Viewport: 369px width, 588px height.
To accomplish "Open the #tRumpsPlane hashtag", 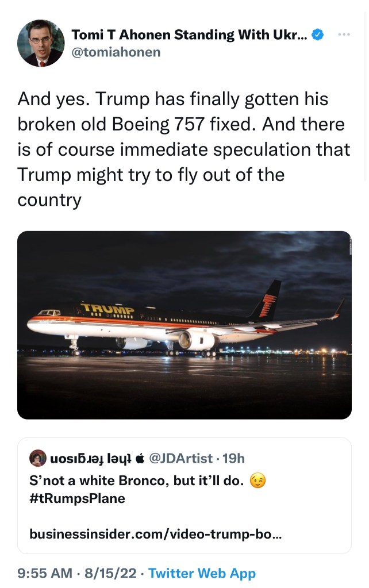I will [x=77, y=498].
